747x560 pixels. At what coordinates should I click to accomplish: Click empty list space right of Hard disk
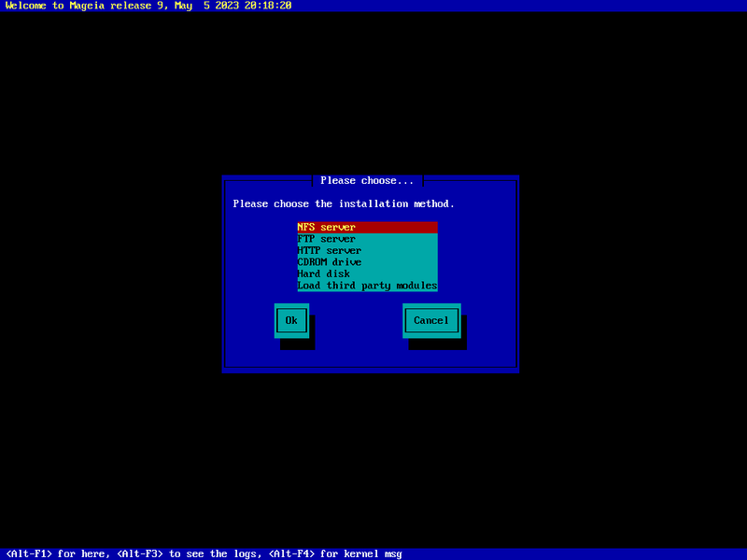pyautogui.click(x=397, y=273)
